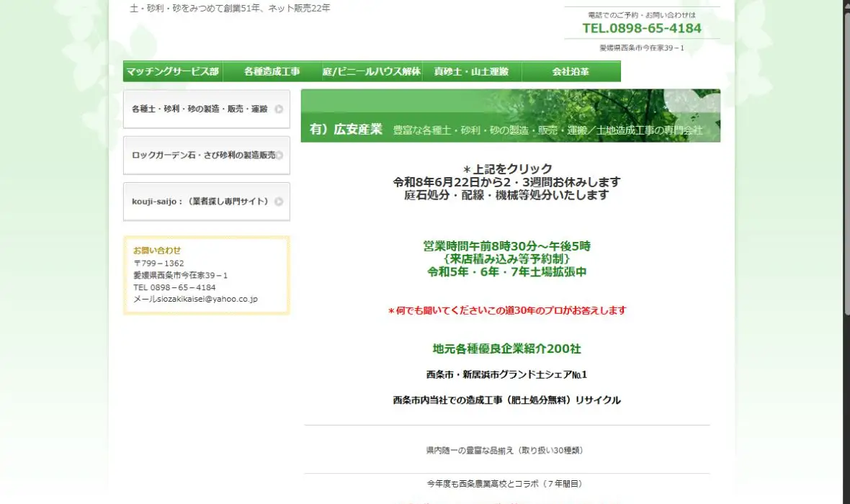Open kouji-saijo 業者探し専門サイト sidebar button
This screenshot has height=504, width=850.
207,202
